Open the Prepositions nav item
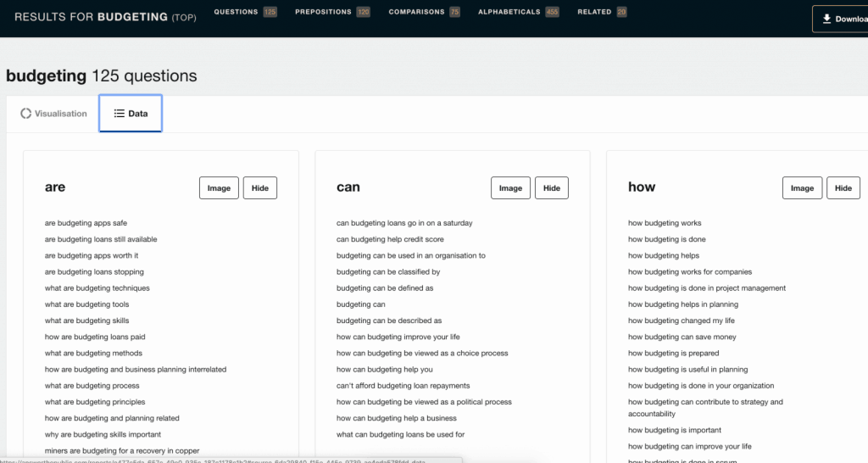This screenshot has width=868, height=463. pos(332,12)
